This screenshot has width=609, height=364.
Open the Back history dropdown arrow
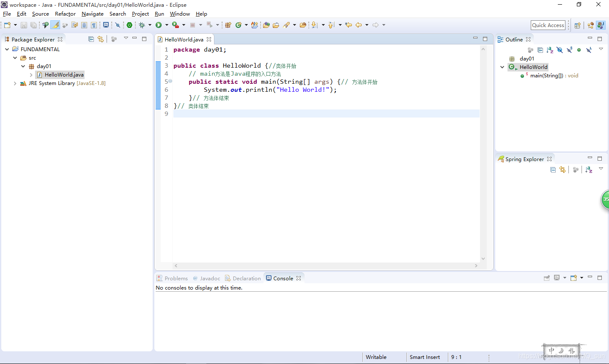coord(367,25)
